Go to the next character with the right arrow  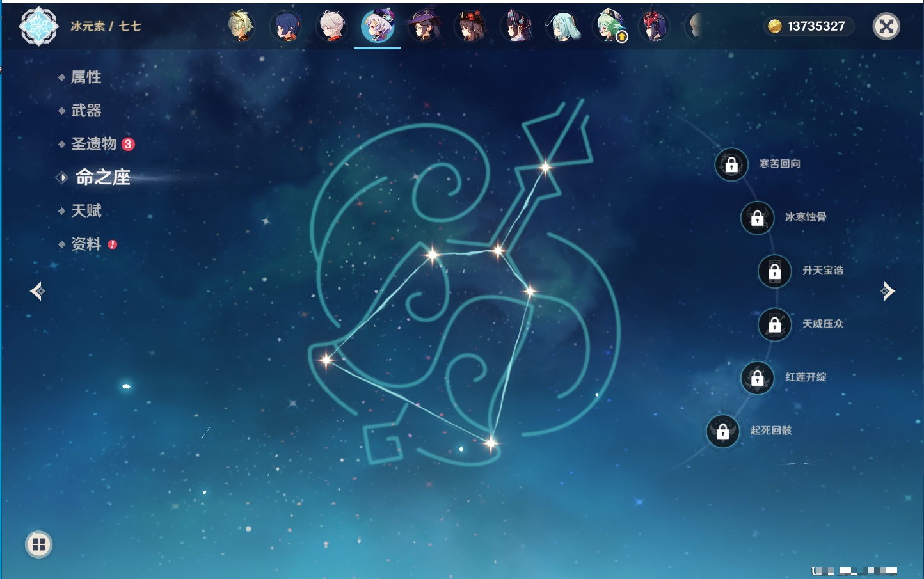(888, 291)
